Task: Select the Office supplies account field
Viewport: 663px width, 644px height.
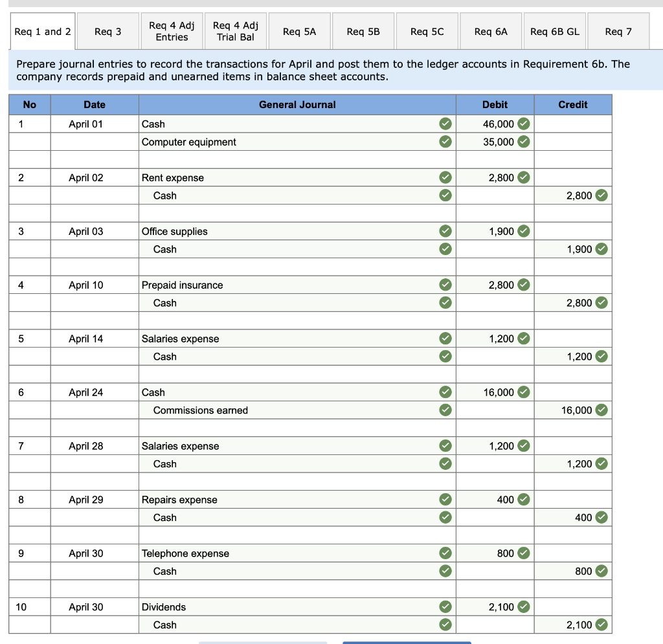Action: [x=297, y=231]
